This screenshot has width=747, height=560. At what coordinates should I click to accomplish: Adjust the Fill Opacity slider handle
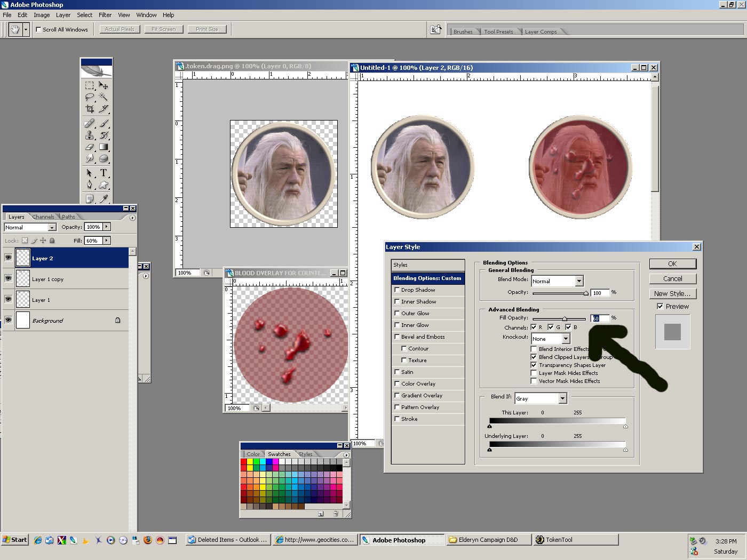tap(565, 319)
